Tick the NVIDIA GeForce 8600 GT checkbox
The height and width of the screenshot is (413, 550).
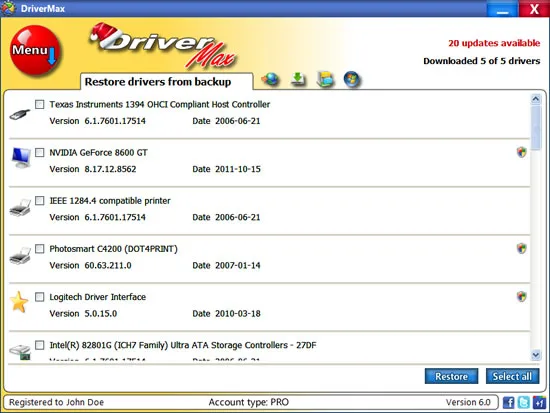(40, 152)
